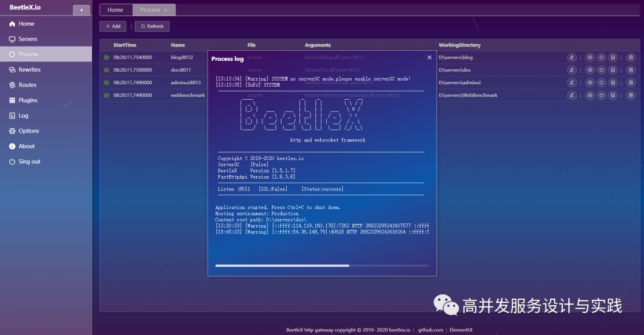Open Rewrites in the sidebar
The width and height of the screenshot is (644, 335).
[x=46, y=69]
